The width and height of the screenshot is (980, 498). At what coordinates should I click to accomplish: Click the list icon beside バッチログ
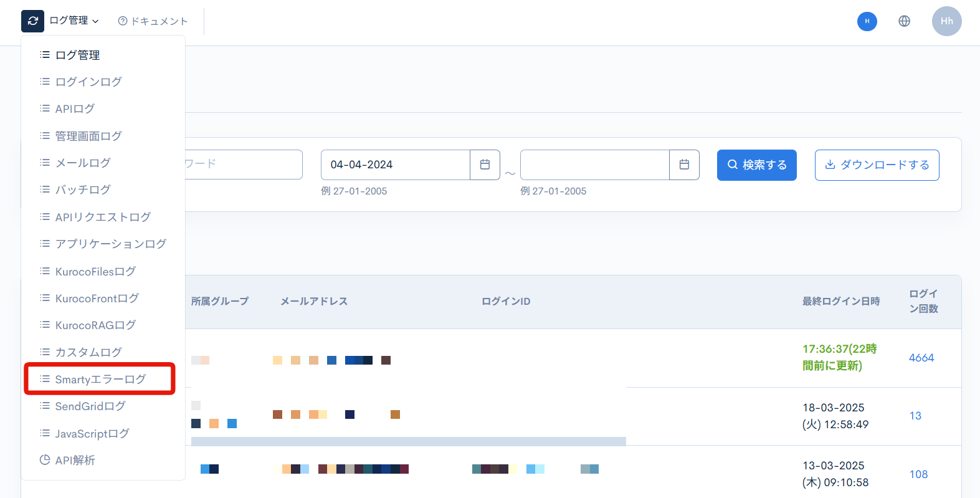tap(45, 189)
